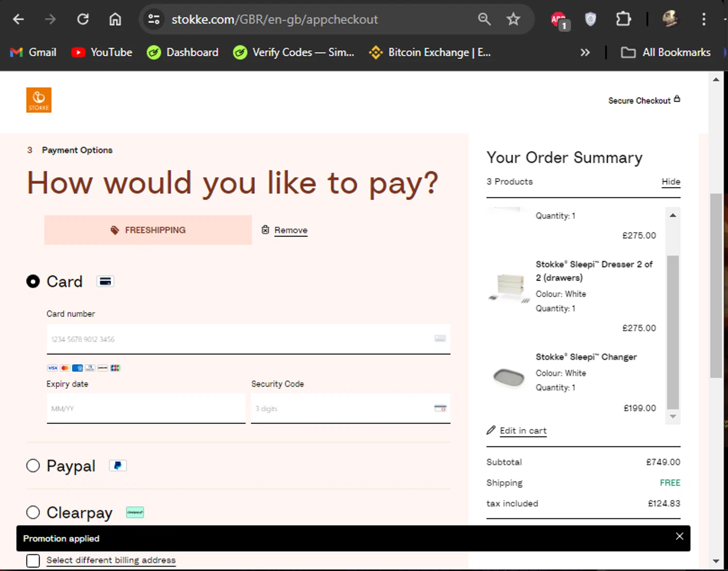Hide the order summary products
Image resolution: width=728 pixels, height=571 pixels.
671,182
